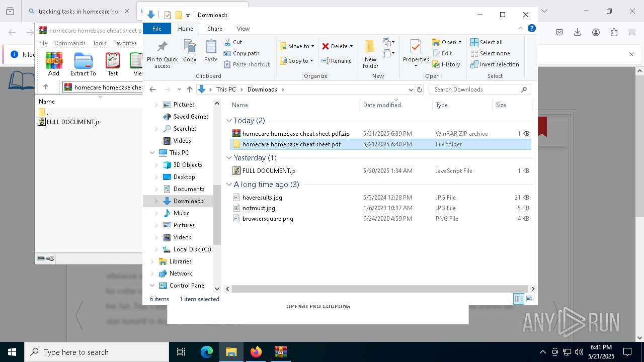Sort by Name column header
This screenshot has width=644, height=362.
pos(240,105)
